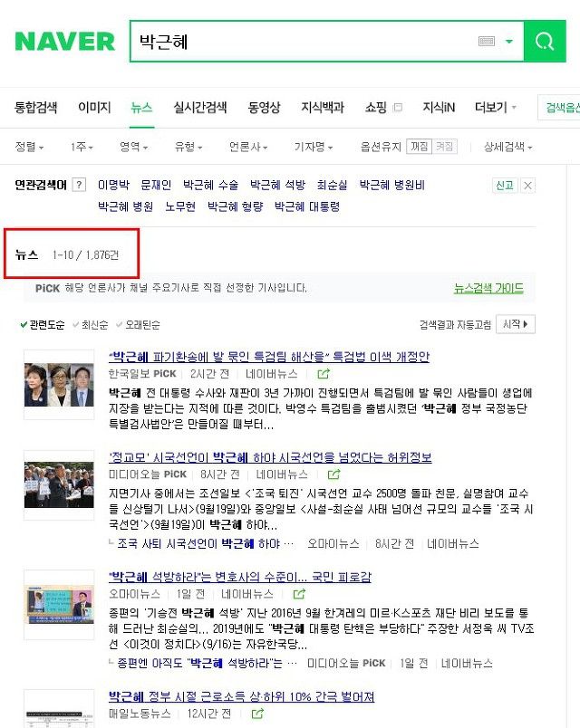
Task: Open the 실시간검색 tab
Action: [200, 108]
